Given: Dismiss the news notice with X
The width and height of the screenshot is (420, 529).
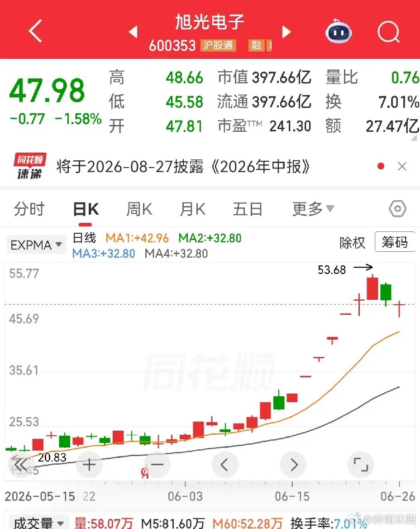Looking at the screenshot, I should (402, 166).
